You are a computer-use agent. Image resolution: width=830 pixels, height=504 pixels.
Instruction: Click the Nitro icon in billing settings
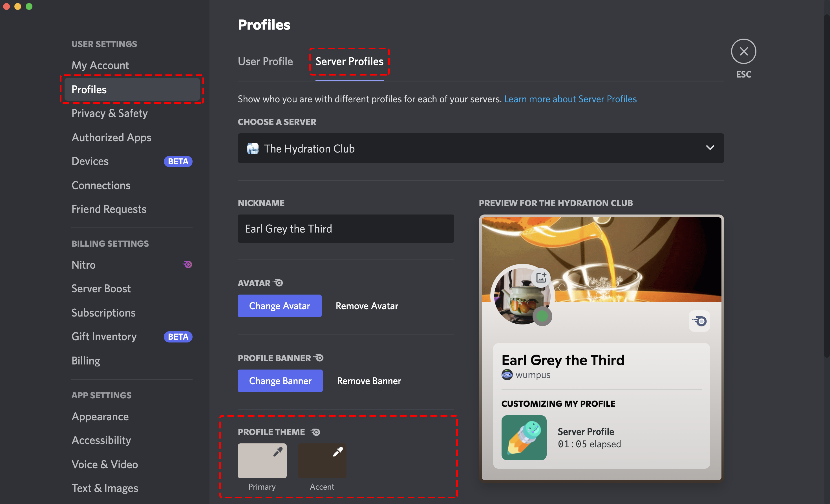189,264
